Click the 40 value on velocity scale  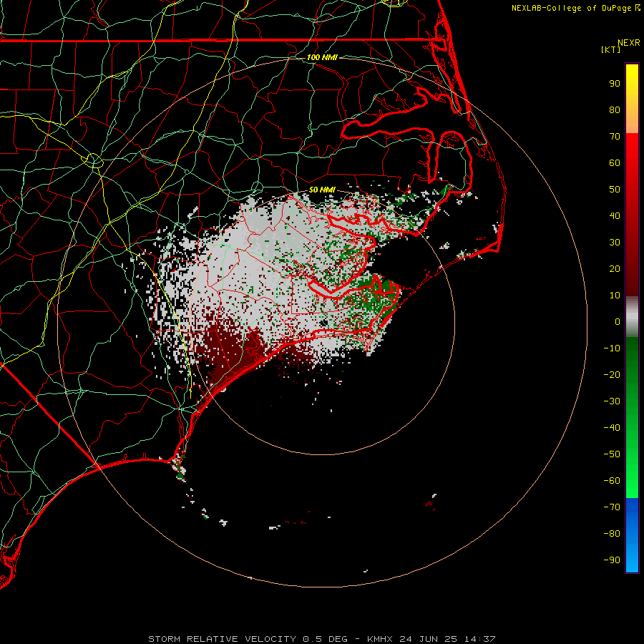click(615, 216)
